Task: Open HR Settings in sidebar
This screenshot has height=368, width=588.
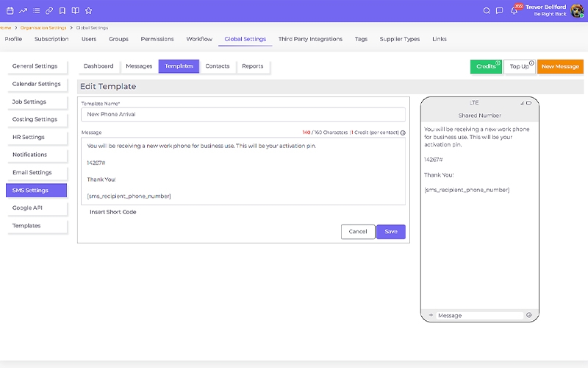Action: pyautogui.click(x=37, y=137)
